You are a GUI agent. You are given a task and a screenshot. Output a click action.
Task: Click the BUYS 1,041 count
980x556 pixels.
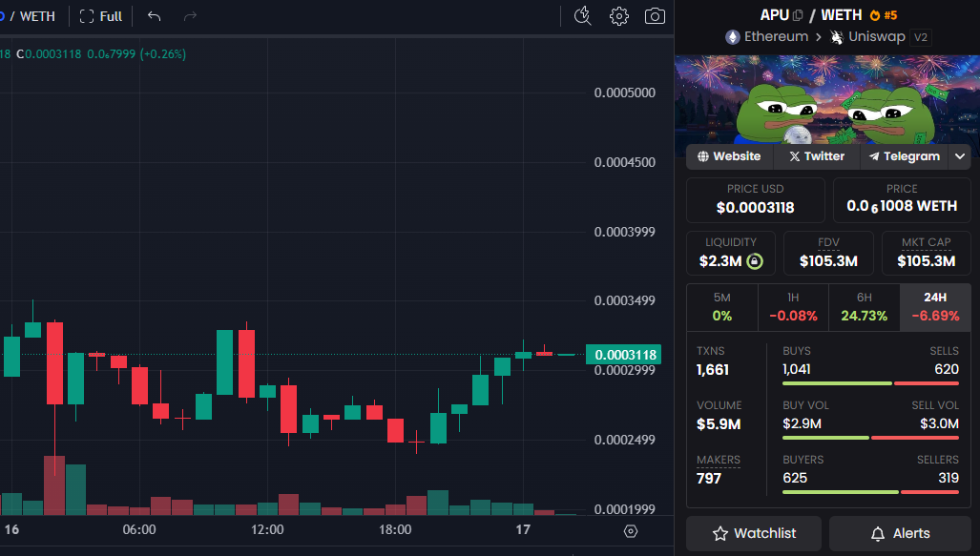[796, 369]
